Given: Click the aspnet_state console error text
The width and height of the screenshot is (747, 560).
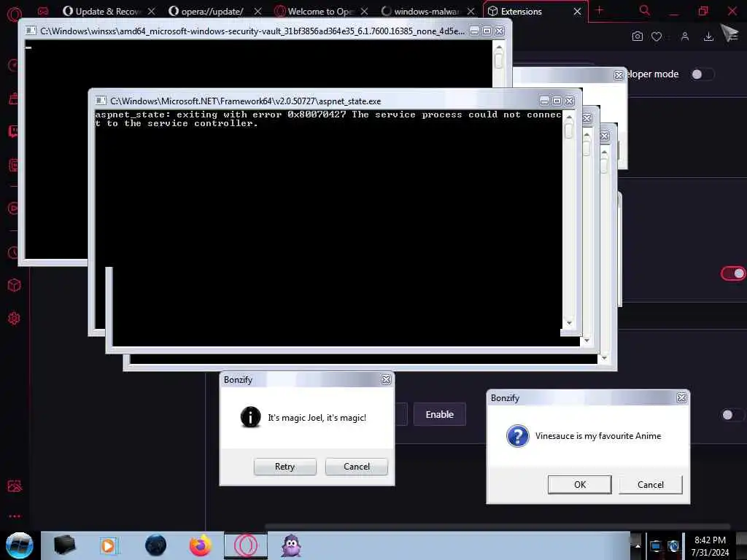Looking at the screenshot, I should 328,119.
